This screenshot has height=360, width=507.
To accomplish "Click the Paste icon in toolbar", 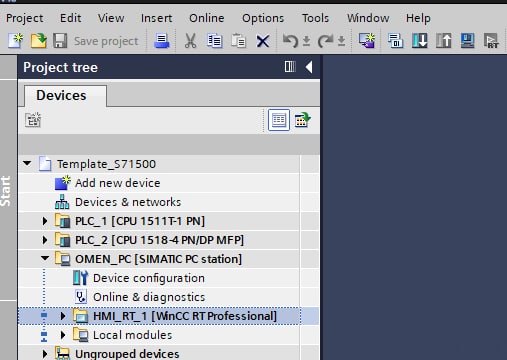I will pyautogui.click(x=238, y=41).
